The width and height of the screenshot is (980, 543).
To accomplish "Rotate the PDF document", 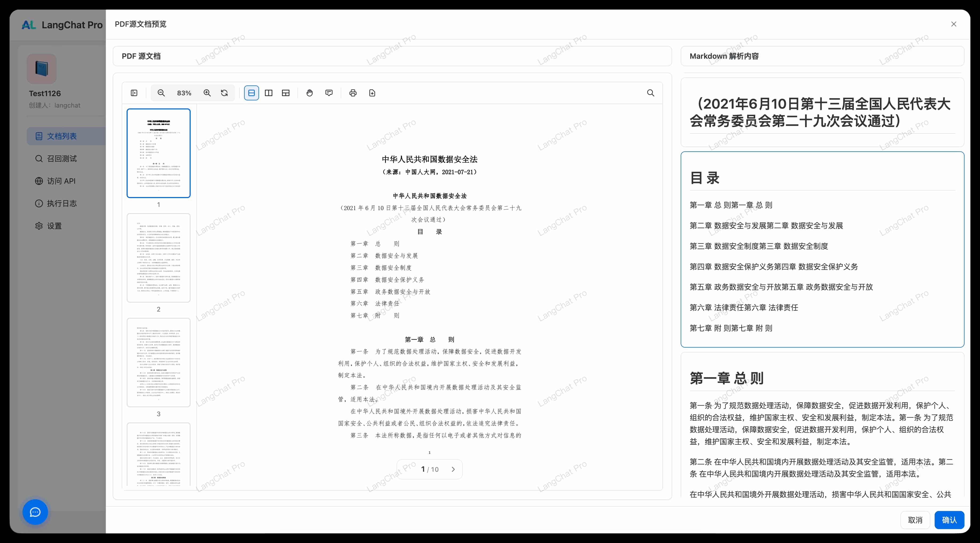I will pyautogui.click(x=225, y=93).
